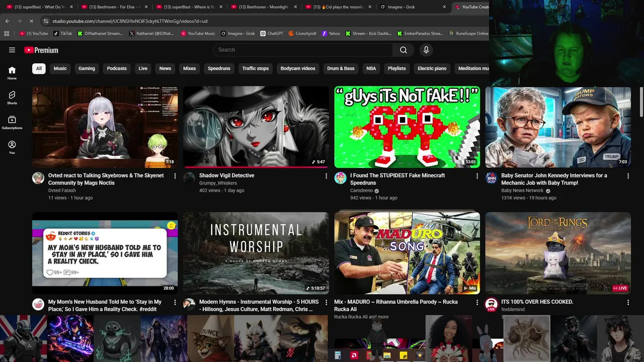644x362 pixels.
Task: Open more options for Ovted react video
Action: pos(175,176)
